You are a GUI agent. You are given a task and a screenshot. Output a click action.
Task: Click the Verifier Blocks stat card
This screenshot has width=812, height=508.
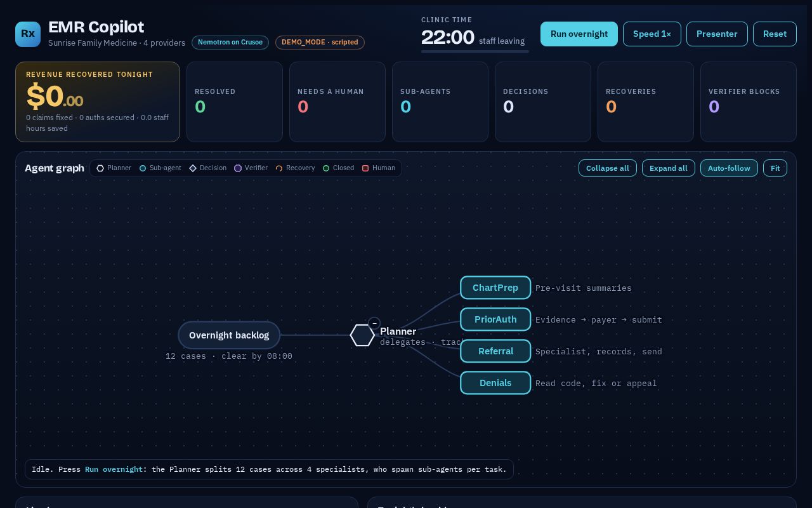(749, 102)
